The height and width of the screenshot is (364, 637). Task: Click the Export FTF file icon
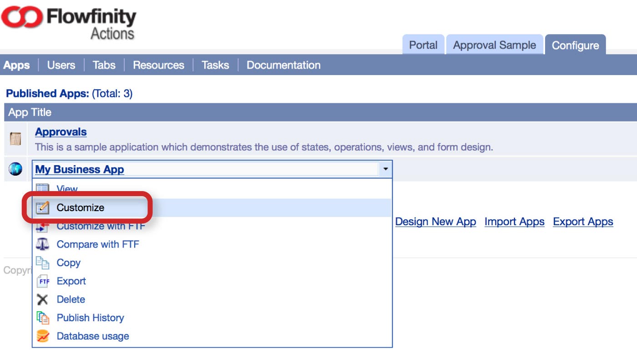pyautogui.click(x=42, y=281)
